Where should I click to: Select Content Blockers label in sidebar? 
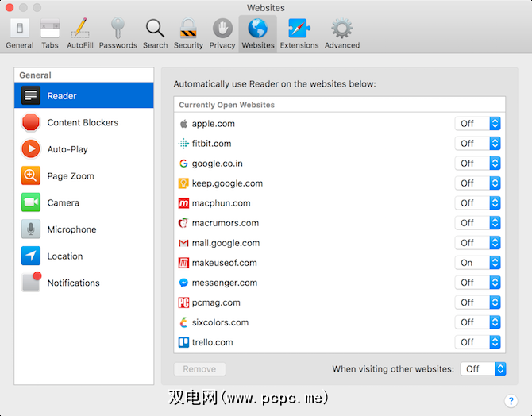[x=83, y=122]
